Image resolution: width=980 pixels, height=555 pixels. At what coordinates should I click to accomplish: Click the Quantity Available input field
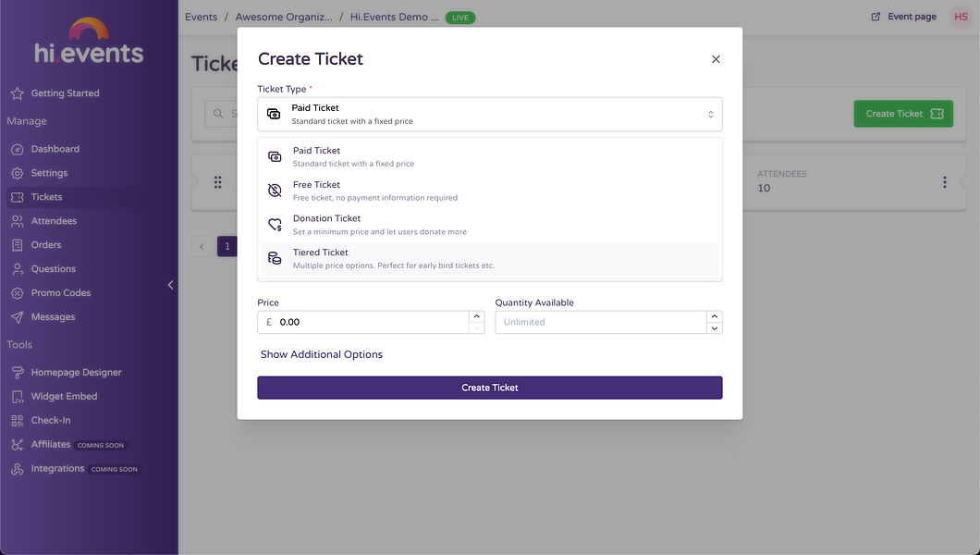601,322
